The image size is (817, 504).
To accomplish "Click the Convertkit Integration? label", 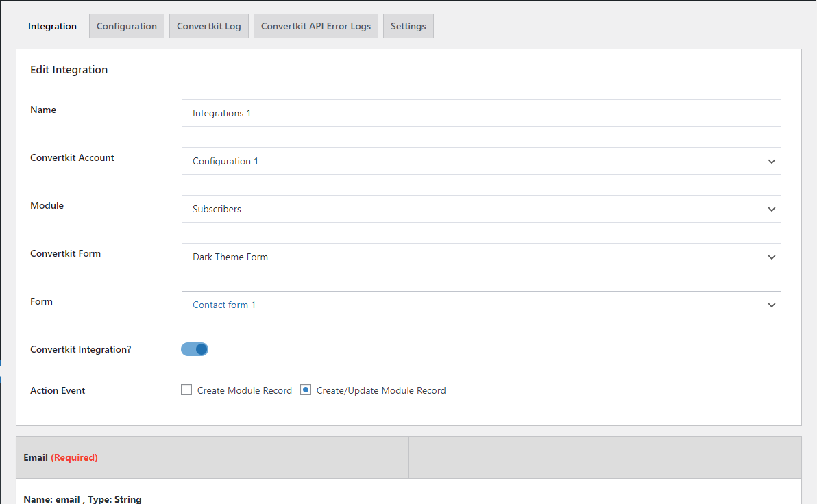I will [81, 349].
